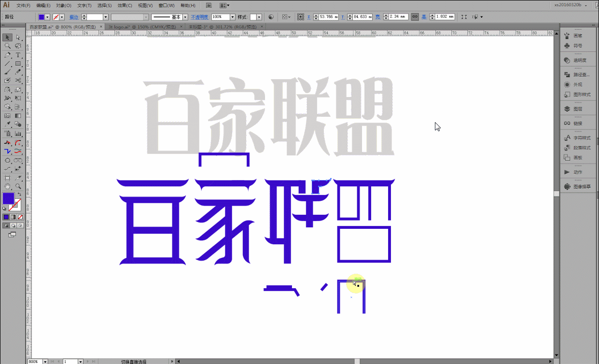The width and height of the screenshot is (599, 364).
Task: Select the Gradient tool
Action: point(18,116)
